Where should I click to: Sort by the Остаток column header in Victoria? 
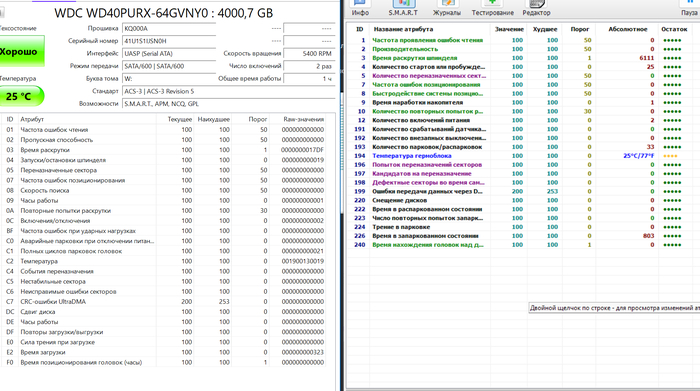pyautogui.click(x=674, y=29)
